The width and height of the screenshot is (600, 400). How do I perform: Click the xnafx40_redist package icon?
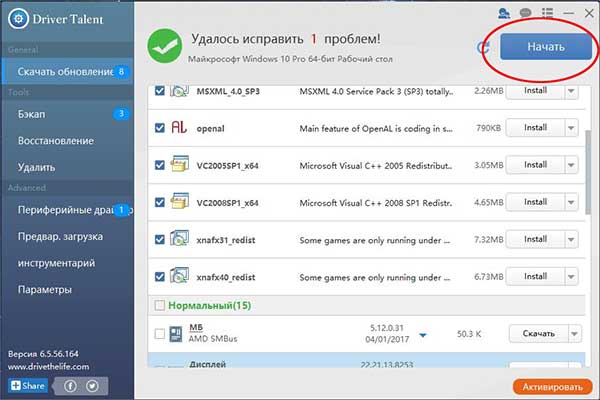tap(179, 276)
